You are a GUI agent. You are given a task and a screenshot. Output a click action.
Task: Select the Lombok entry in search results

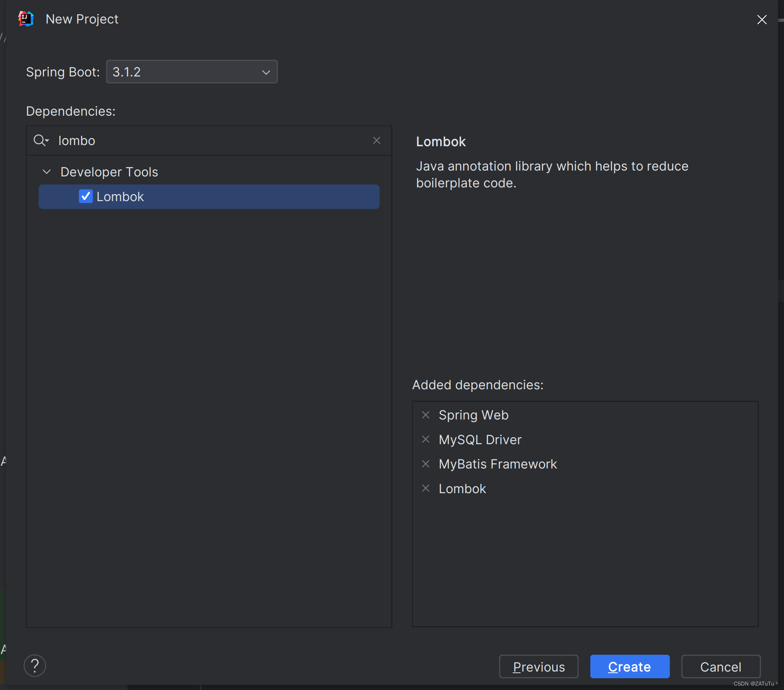(x=120, y=196)
